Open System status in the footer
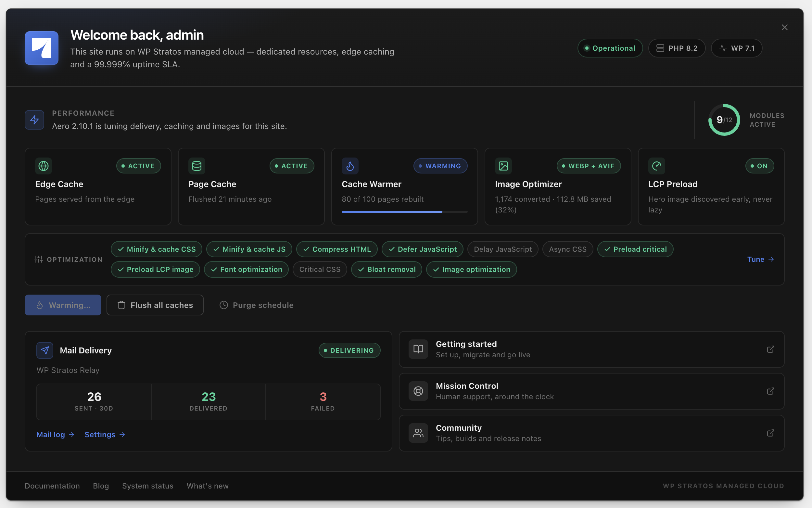The image size is (812, 508). (148, 486)
